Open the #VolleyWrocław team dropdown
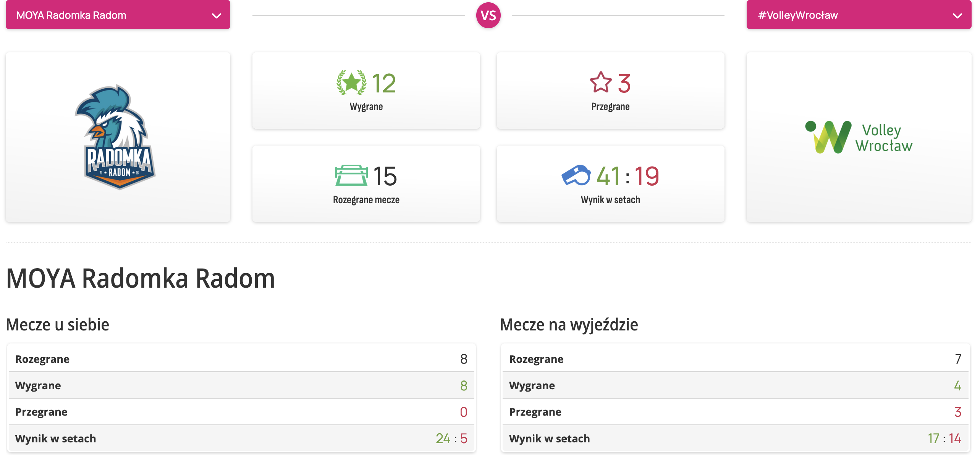Viewport: 980px width, 463px height. pos(859,15)
